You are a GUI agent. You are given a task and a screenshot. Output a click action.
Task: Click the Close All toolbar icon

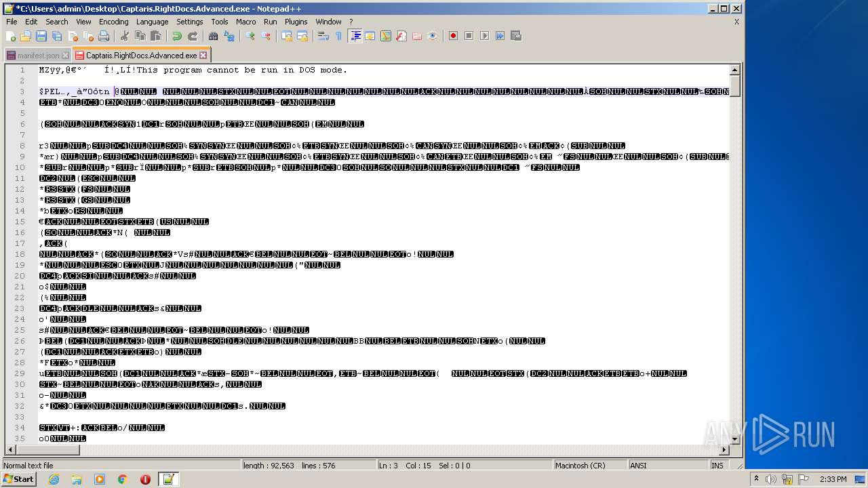tap(88, 36)
